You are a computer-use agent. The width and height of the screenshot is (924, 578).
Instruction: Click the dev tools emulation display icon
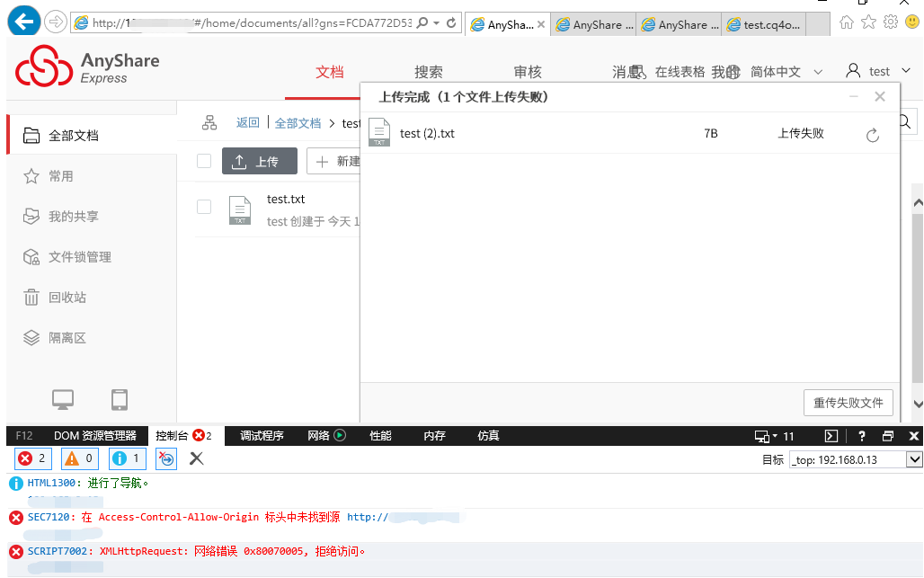coord(762,436)
